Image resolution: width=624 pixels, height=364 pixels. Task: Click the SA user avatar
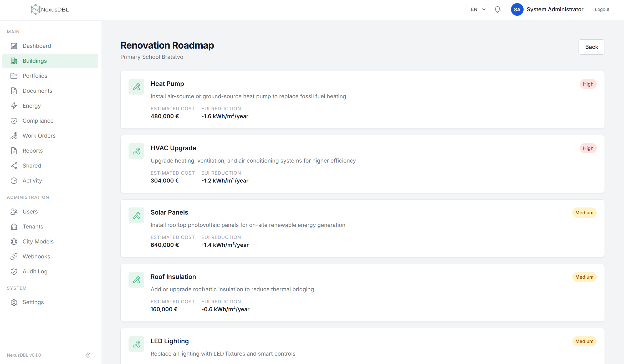(x=517, y=9)
